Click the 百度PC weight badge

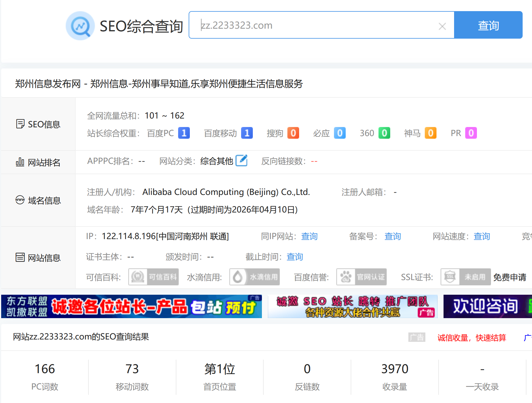pyautogui.click(x=184, y=133)
